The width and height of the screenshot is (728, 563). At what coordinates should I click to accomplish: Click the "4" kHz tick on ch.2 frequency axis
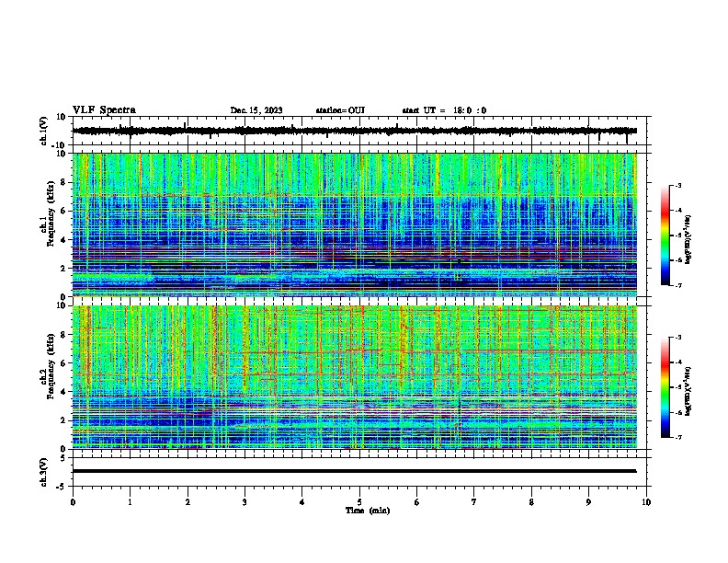pyautogui.click(x=63, y=392)
